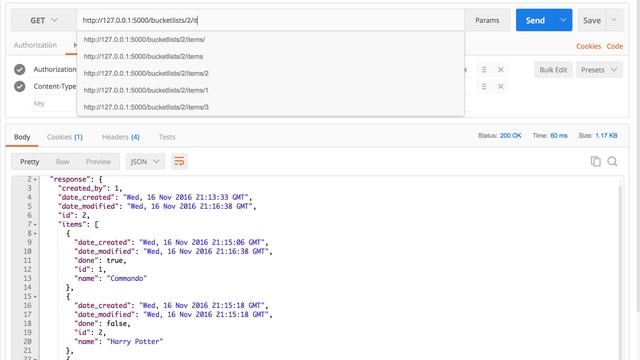Image resolution: width=640 pixels, height=360 pixels.
Task: Choose suggestion ending with items/3
Action: (270, 107)
